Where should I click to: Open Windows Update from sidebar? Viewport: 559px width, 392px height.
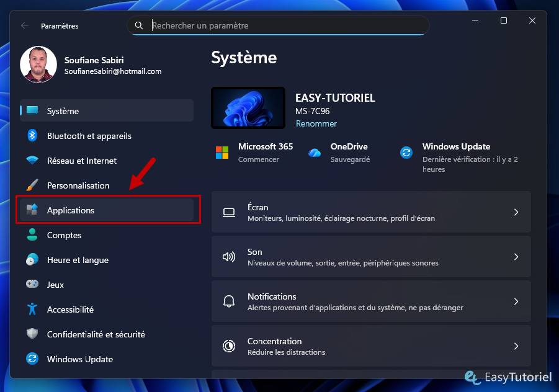pyautogui.click(x=107, y=359)
